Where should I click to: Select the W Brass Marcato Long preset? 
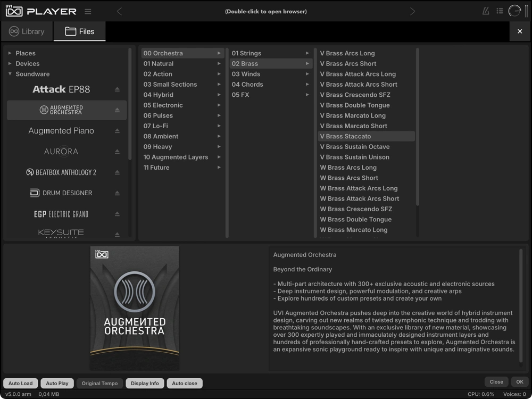366,230
